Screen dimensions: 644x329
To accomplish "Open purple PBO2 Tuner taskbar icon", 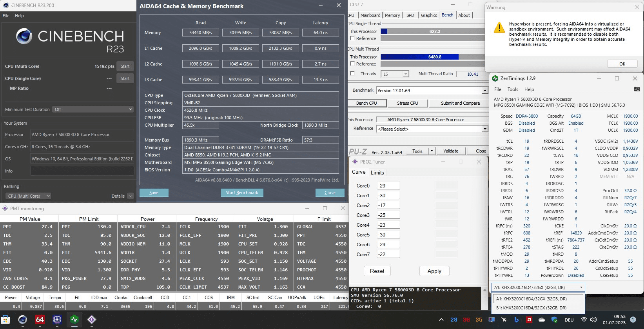I will tap(92, 320).
